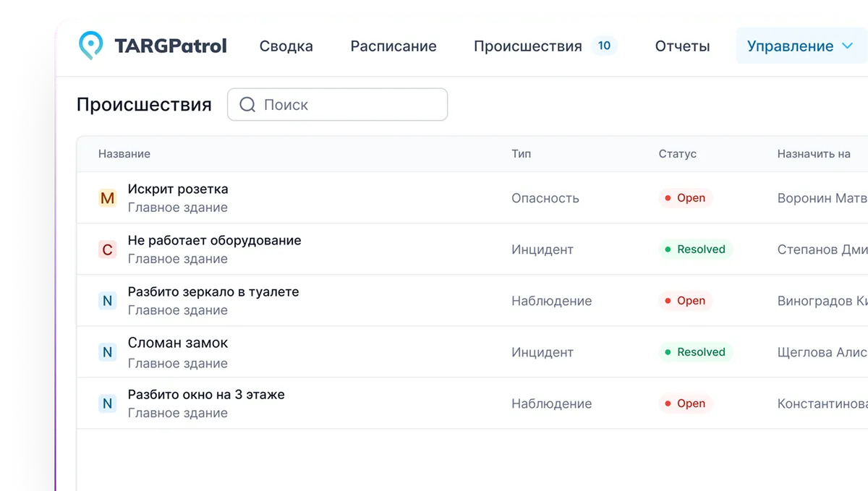Select the red C avatar for Не работает оборудование
868x491 pixels.
[x=107, y=249]
